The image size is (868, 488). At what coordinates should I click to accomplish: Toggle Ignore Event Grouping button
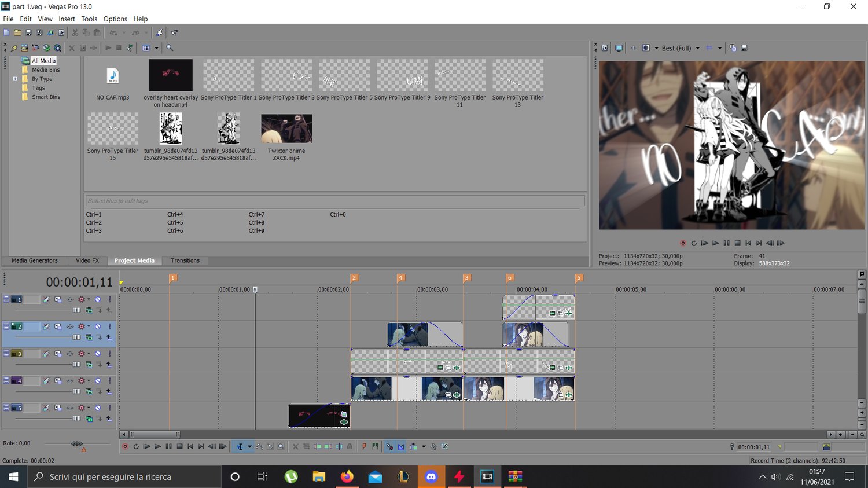click(x=444, y=446)
